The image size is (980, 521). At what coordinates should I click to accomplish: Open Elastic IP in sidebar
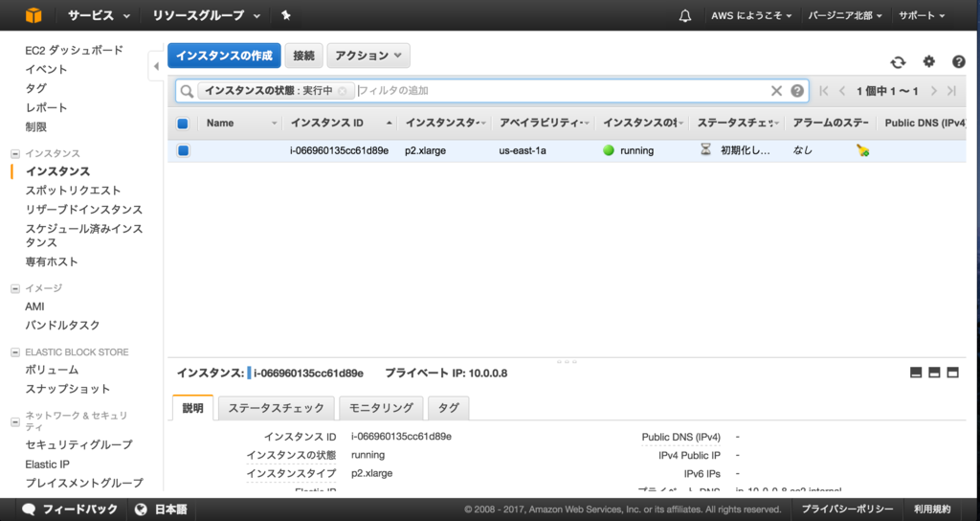(48, 464)
